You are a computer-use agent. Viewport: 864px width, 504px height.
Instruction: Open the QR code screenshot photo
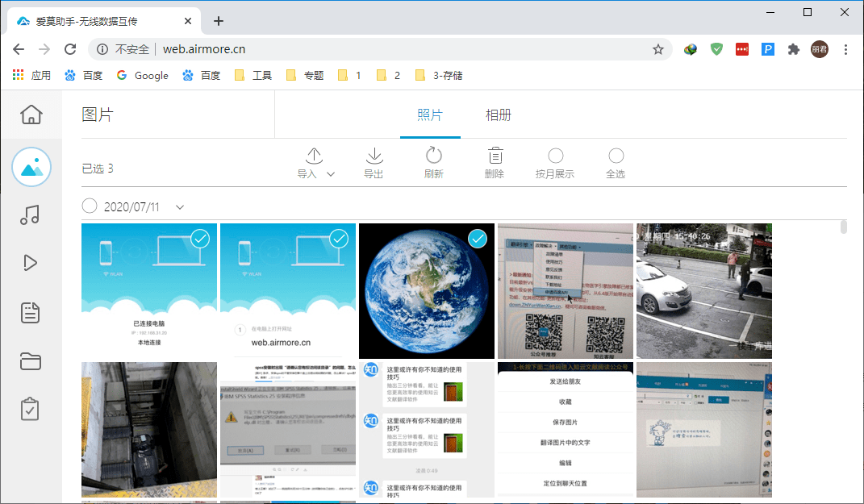[x=566, y=291]
